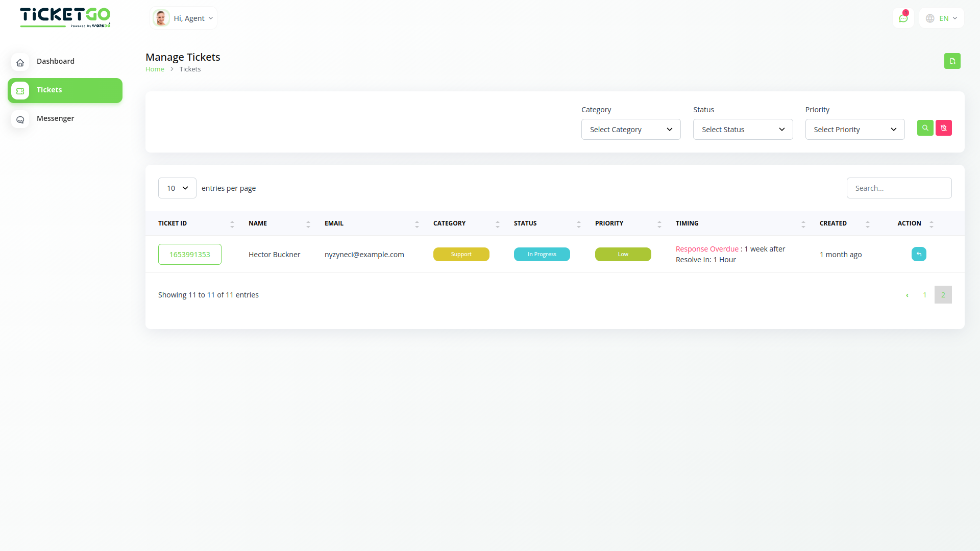Select the Tickets sidebar menu item

65,90
